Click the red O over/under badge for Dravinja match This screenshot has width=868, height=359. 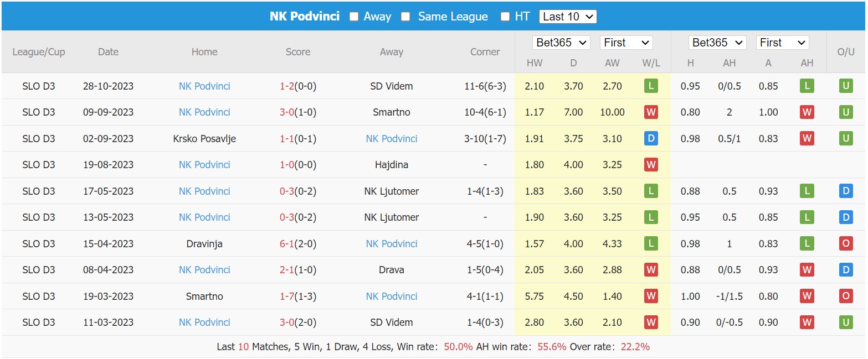pos(845,244)
